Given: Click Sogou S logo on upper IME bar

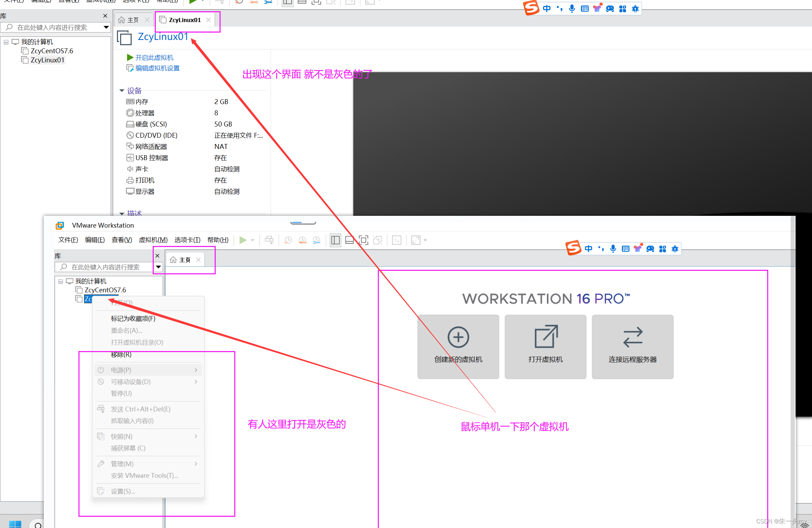Looking at the screenshot, I should [x=532, y=8].
